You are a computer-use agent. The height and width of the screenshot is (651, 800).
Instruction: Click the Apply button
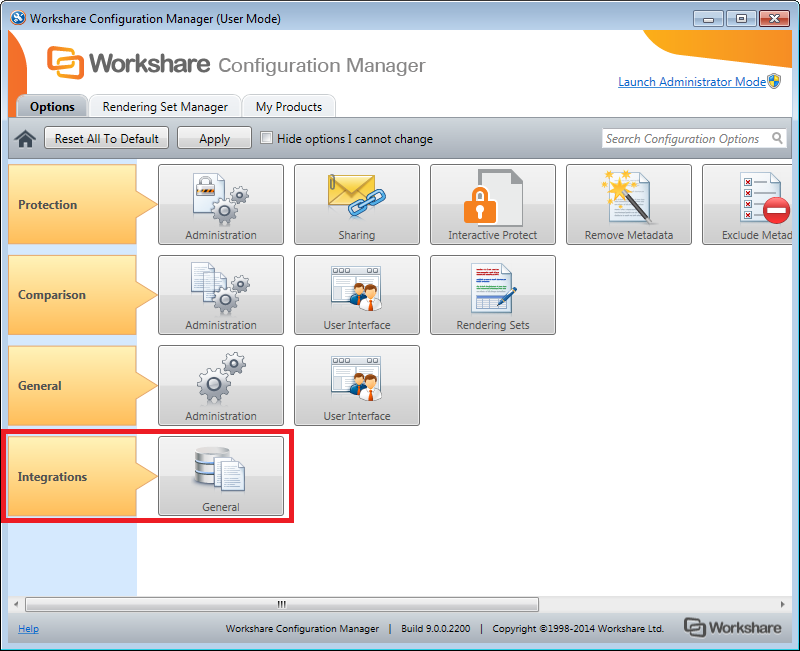tap(214, 138)
